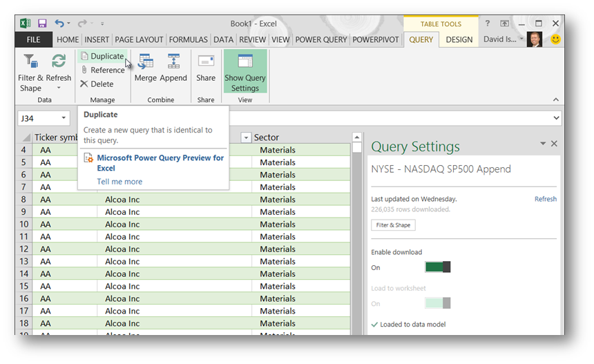Switch to the POWER QUERY tab
The width and height of the screenshot is (594, 364).
coord(321,39)
